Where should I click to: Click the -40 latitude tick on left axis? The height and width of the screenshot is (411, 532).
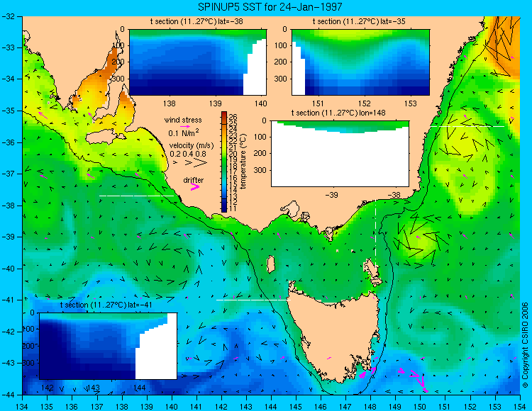click(x=8, y=269)
